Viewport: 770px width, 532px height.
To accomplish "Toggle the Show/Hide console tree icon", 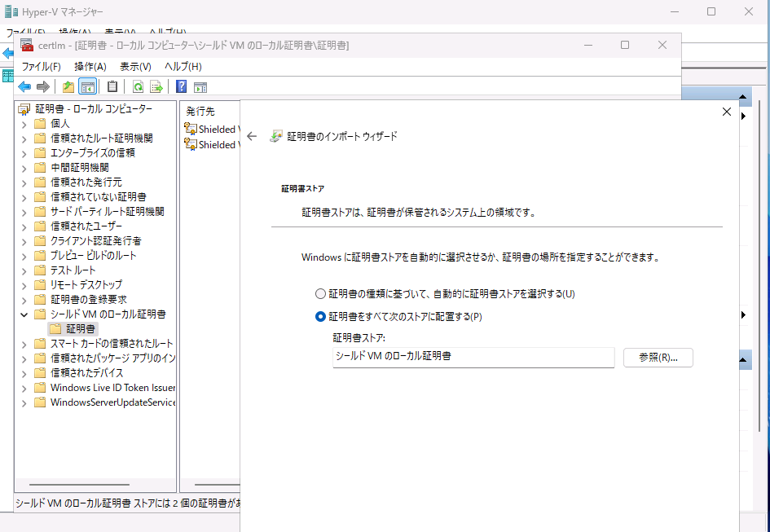I will tap(87, 86).
